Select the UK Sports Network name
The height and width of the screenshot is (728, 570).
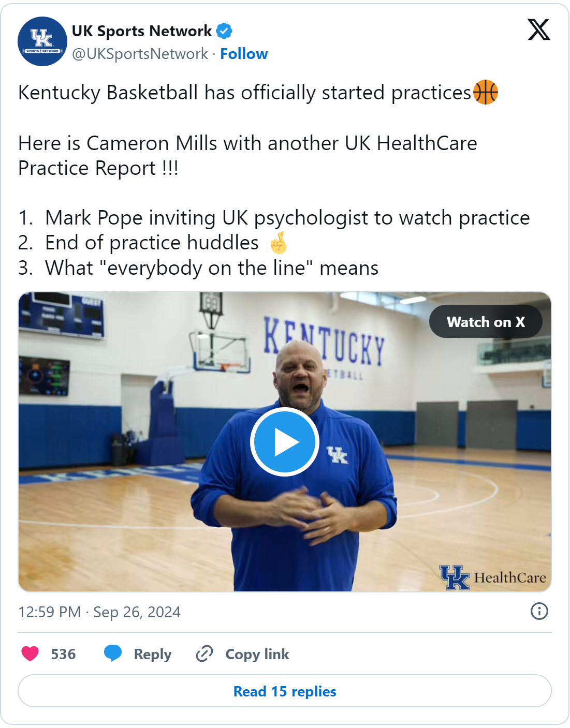click(x=141, y=31)
